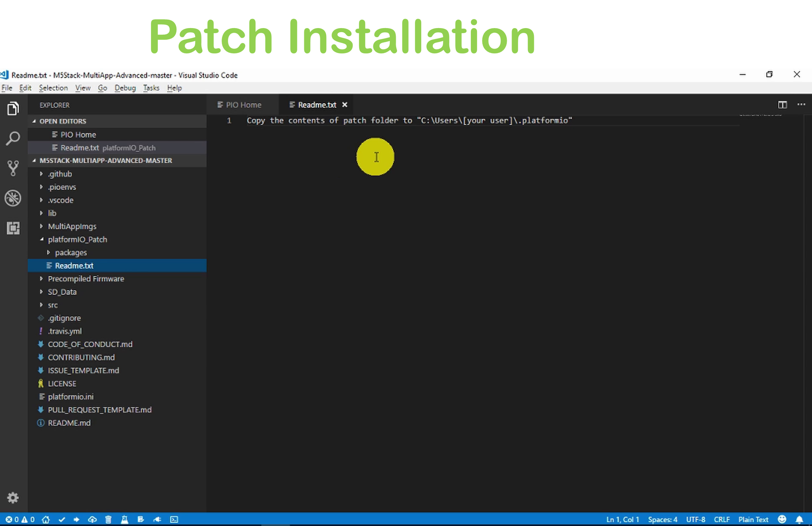Viewport: 812px width, 526px height.
Task: Open the Debug menu
Action: click(125, 88)
